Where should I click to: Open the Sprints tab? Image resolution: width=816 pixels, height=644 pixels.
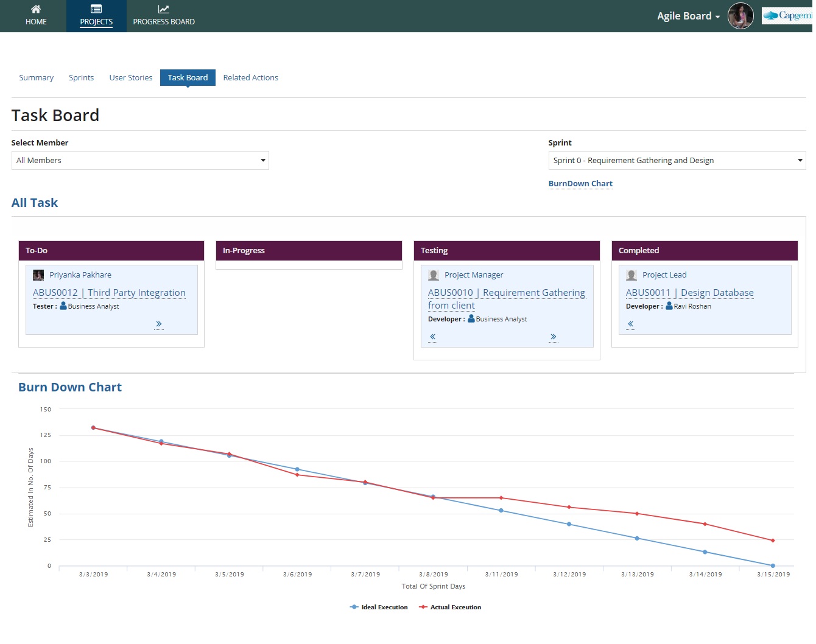(81, 77)
